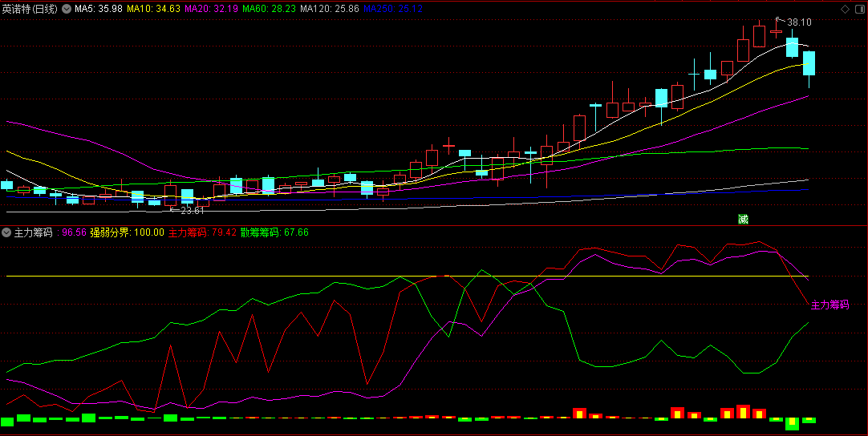Click the 散筹筹码: 67.66 value

274,232
